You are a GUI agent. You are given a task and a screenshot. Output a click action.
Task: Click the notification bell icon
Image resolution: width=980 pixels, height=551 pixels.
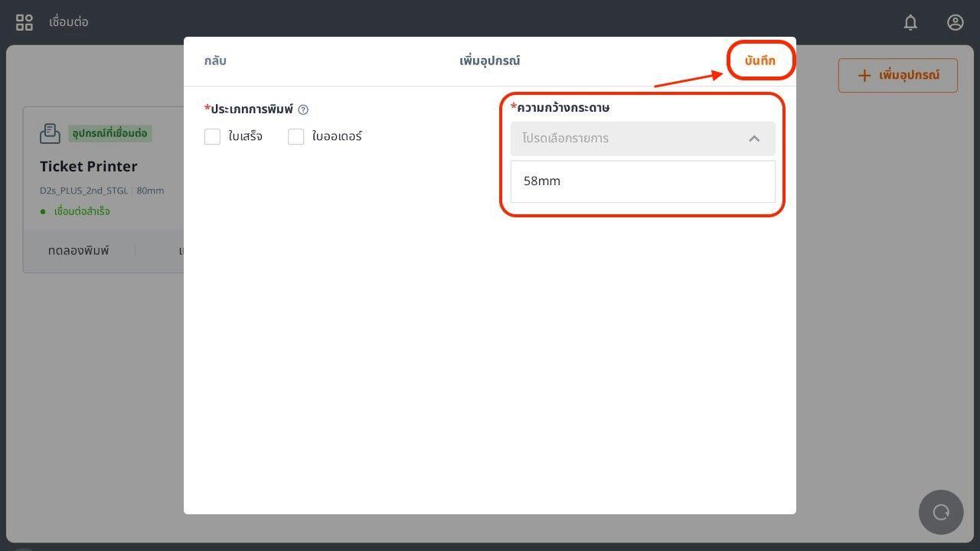tap(910, 22)
